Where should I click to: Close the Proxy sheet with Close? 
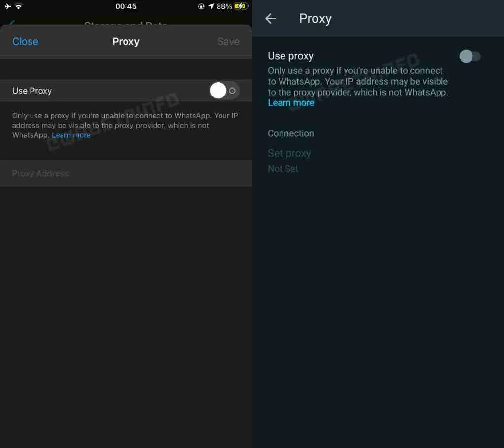pos(25,41)
